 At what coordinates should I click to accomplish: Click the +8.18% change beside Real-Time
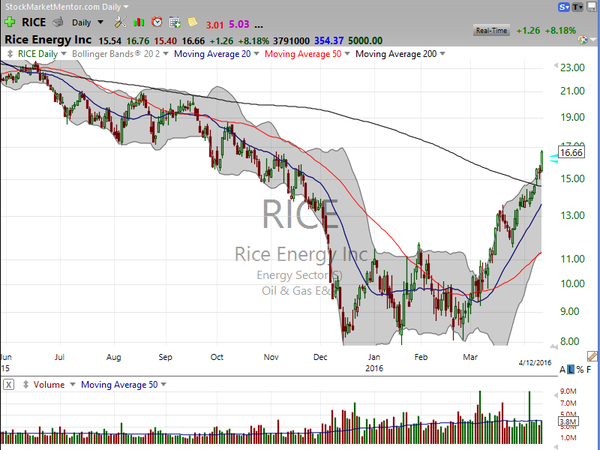[561, 31]
